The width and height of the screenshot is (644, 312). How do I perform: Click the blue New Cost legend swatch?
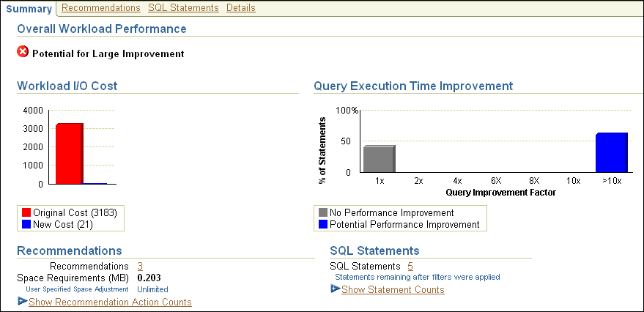point(26,224)
